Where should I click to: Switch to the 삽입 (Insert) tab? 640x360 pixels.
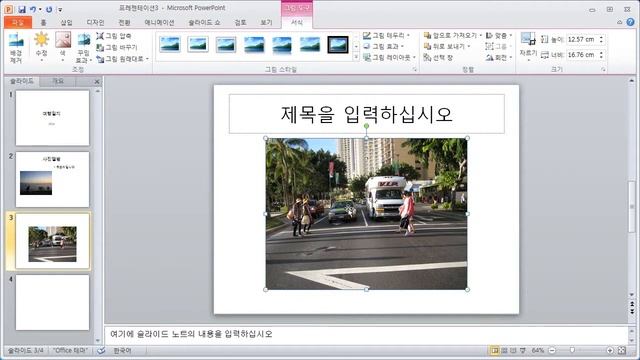tap(66, 22)
